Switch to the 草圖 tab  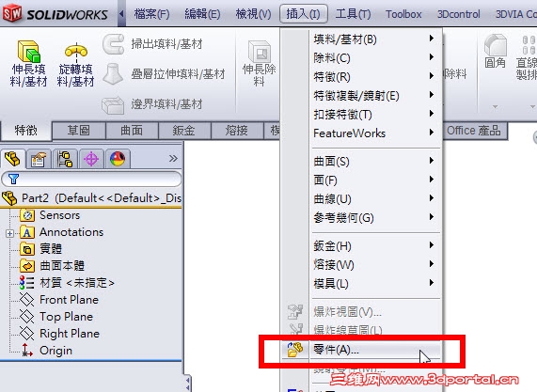(x=79, y=131)
